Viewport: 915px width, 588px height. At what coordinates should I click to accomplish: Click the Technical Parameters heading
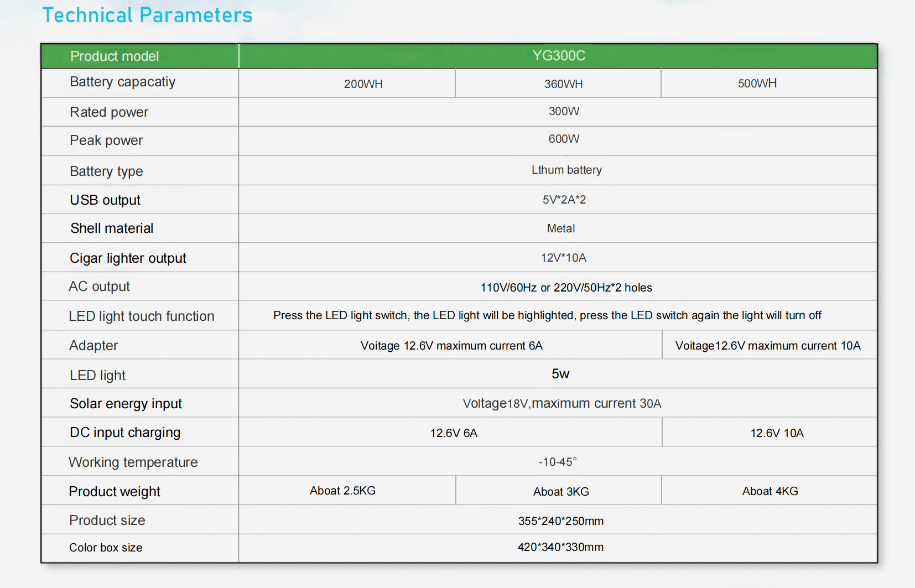click(x=147, y=15)
